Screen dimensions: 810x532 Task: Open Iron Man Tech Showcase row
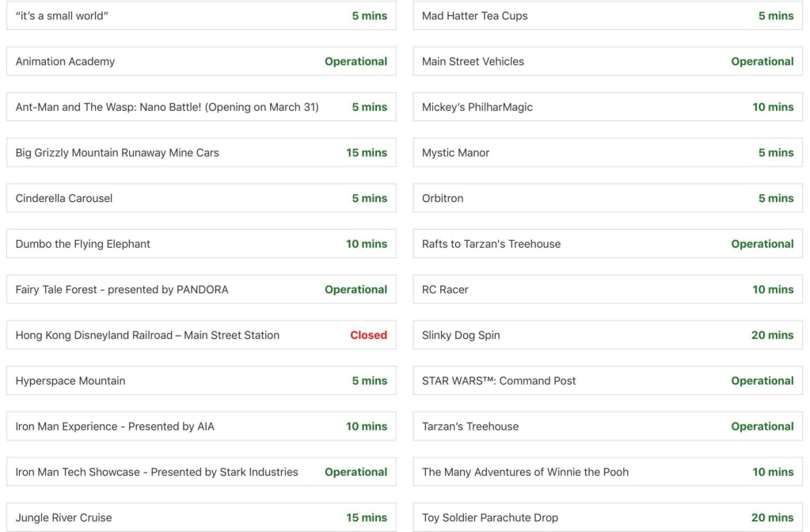(201, 472)
